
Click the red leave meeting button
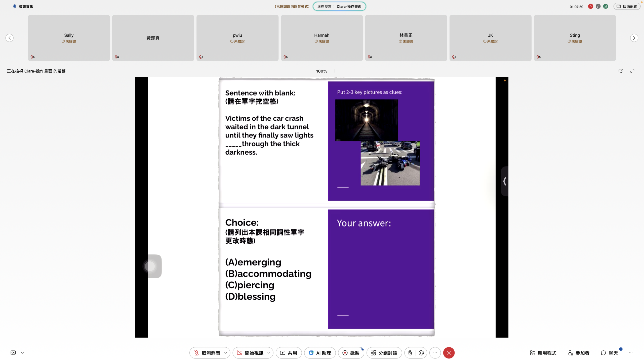coord(449,353)
